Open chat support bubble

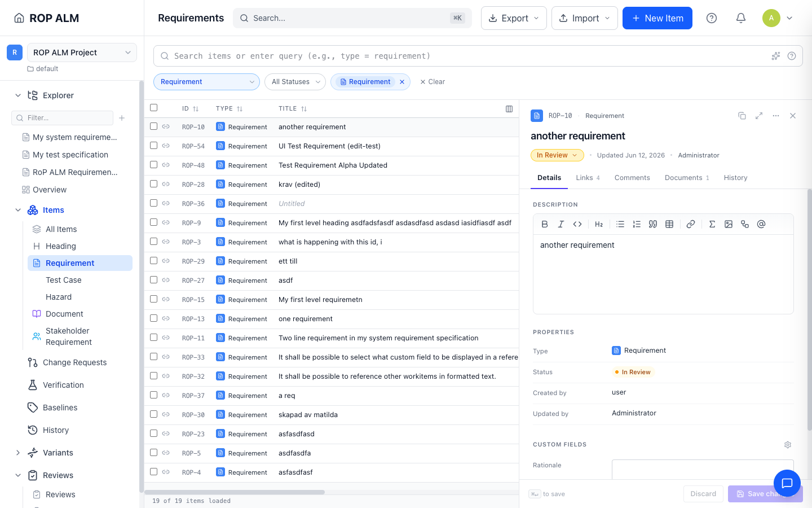point(787,483)
